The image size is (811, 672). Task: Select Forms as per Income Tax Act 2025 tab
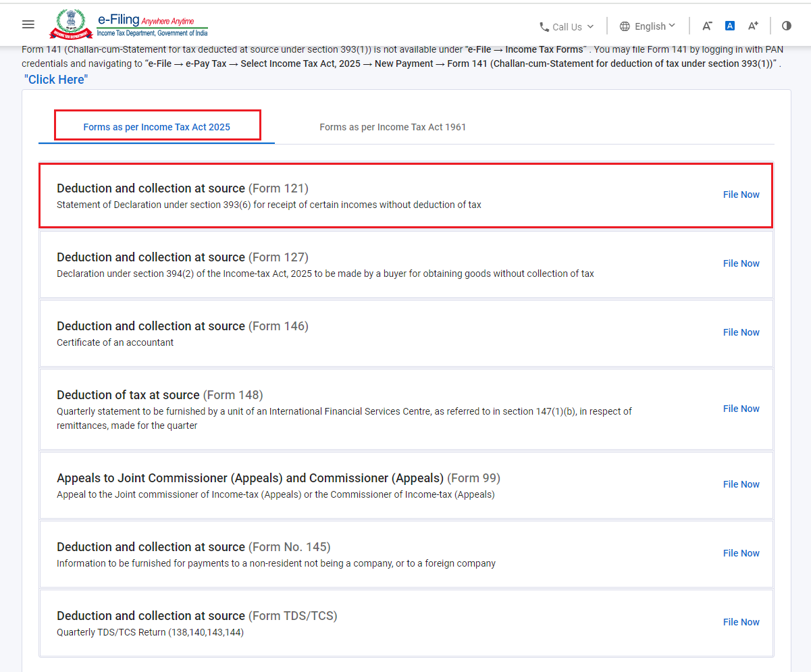point(157,127)
